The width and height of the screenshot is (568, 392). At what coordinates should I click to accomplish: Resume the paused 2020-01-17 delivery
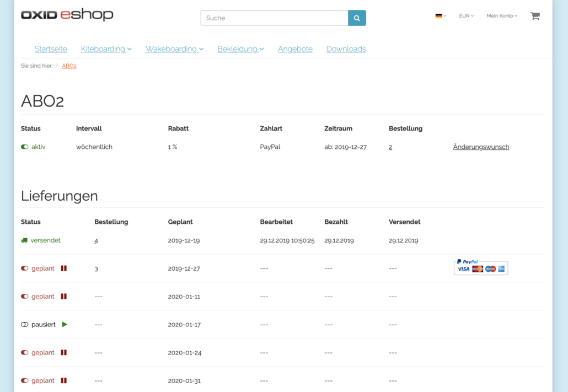pyautogui.click(x=65, y=325)
